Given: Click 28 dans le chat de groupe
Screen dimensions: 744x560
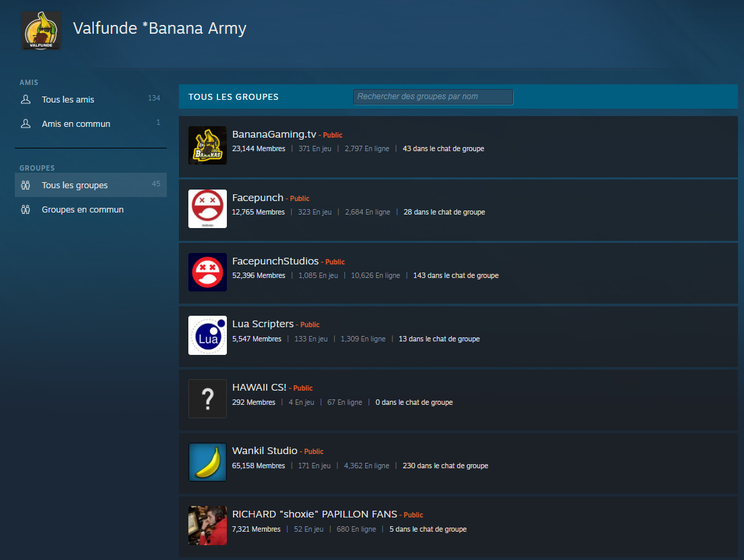Looking at the screenshot, I should (x=444, y=212).
